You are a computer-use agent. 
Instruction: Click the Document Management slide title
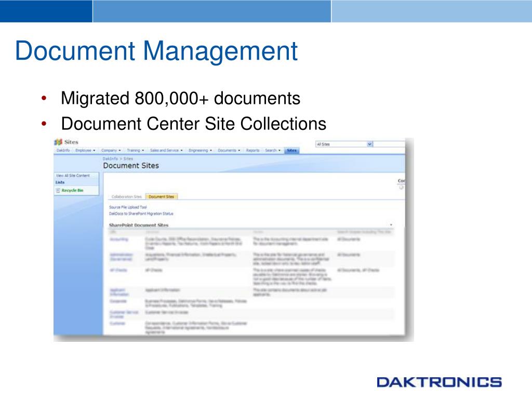[156, 51]
